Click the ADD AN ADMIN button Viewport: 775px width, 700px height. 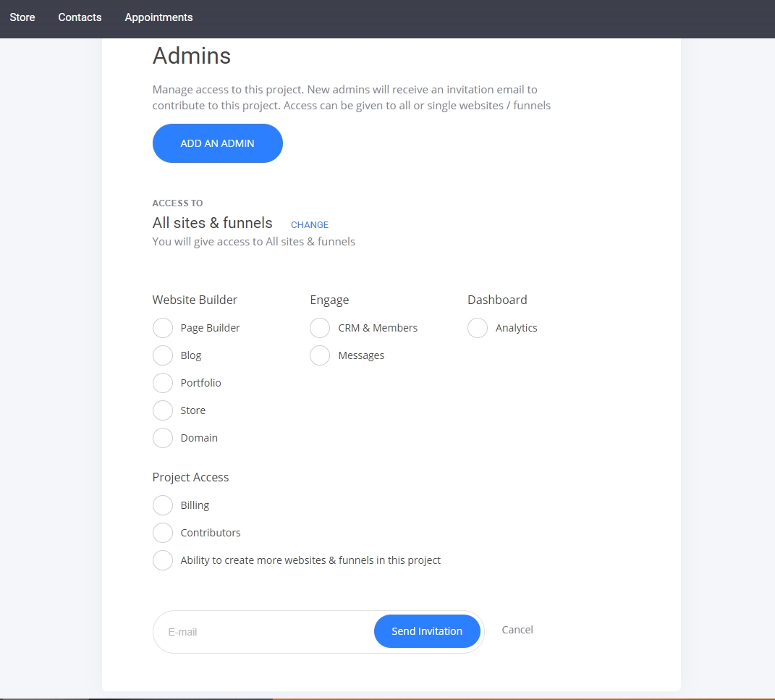(217, 143)
